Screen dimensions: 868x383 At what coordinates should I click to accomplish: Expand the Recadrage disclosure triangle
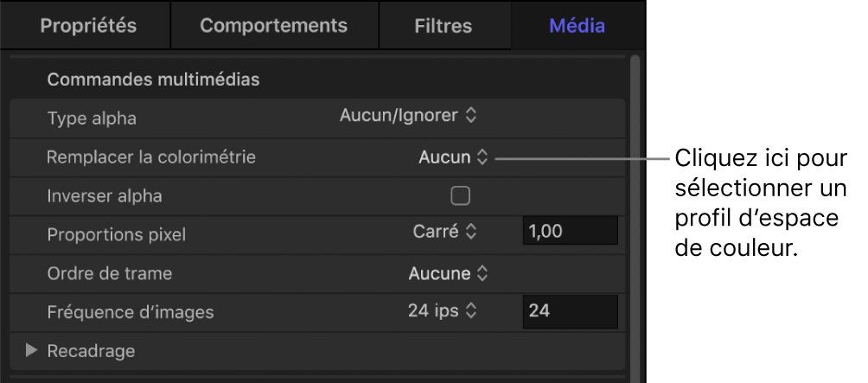point(32,350)
